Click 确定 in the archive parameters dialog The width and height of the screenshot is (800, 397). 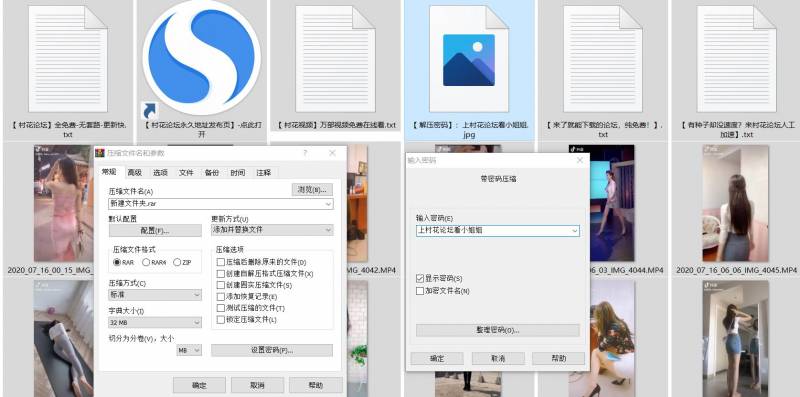(199, 385)
